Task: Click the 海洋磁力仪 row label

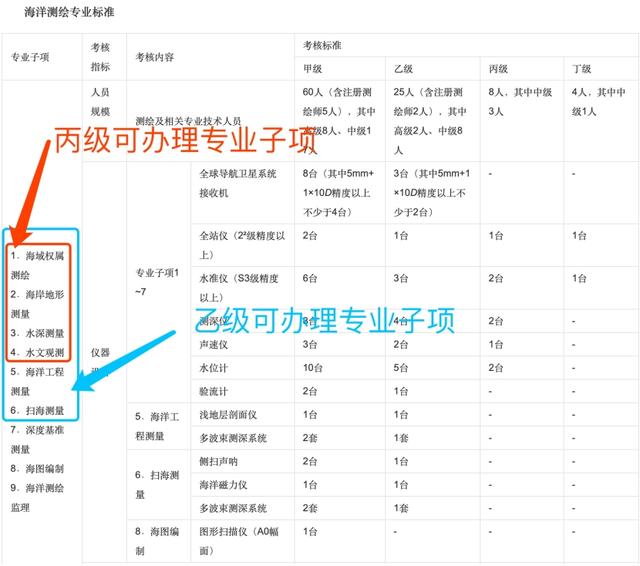Action: pos(223,484)
